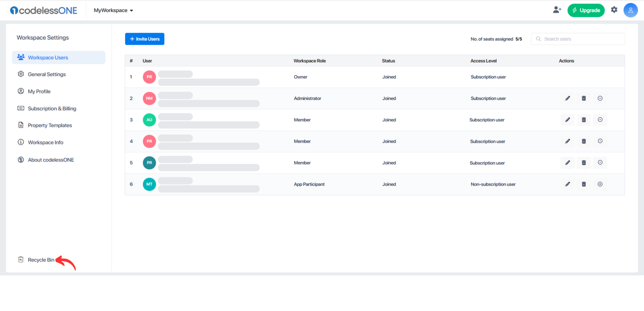Edit user in row 4
The height and width of the screenshot is (311, 644).
568,141
